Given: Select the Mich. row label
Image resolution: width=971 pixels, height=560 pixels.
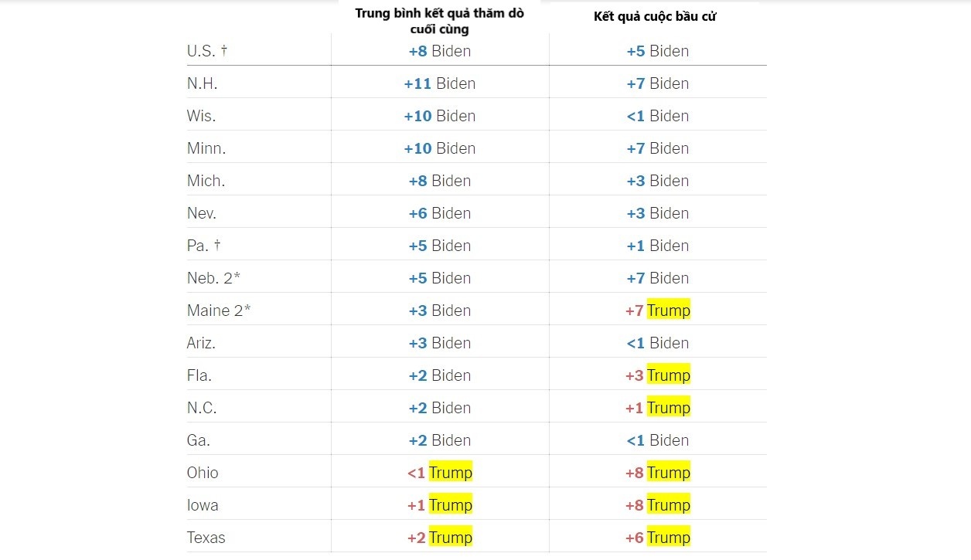Looking at the screenshot, I should pos(206,181).
